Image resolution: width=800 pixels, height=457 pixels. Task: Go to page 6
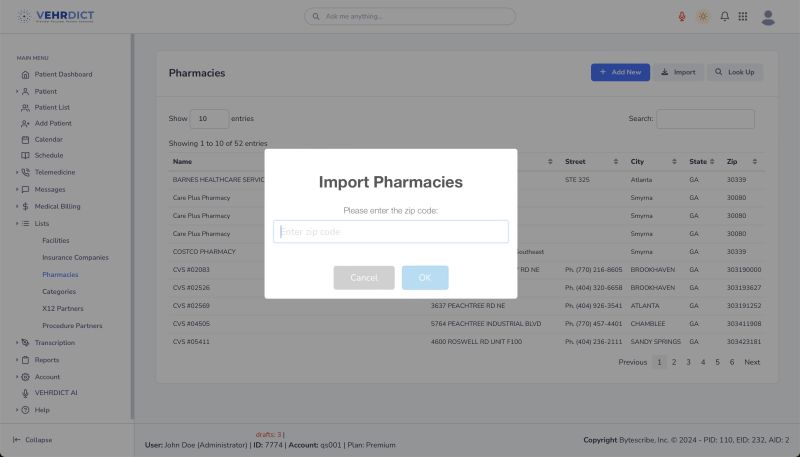point(732,362)
